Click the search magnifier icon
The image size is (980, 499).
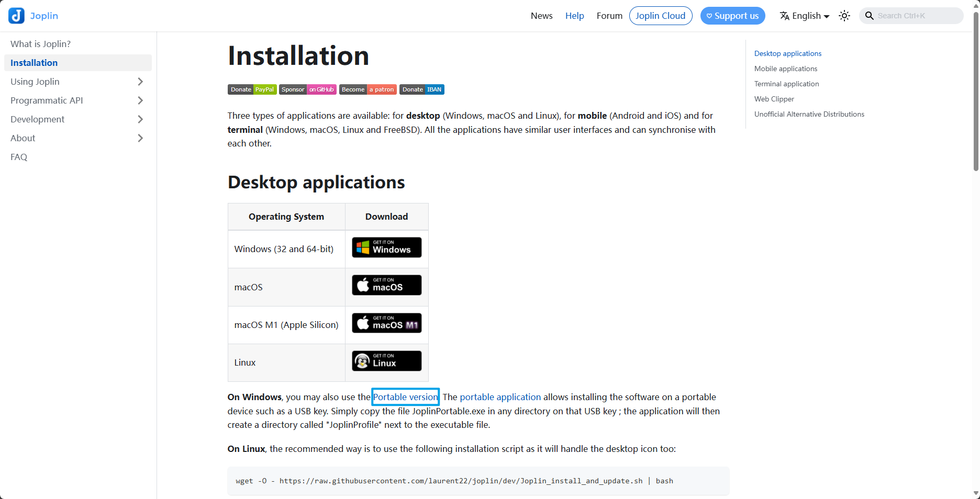[869, 16]
